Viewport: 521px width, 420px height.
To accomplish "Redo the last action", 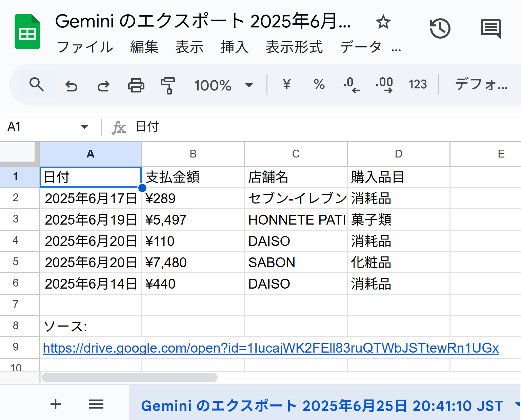I will tap(103, 86).
